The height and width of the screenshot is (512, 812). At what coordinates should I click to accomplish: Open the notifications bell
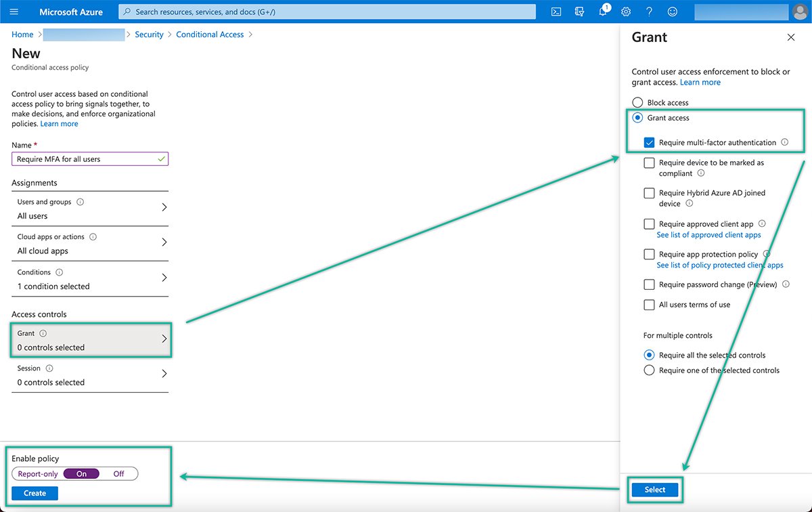603,11
